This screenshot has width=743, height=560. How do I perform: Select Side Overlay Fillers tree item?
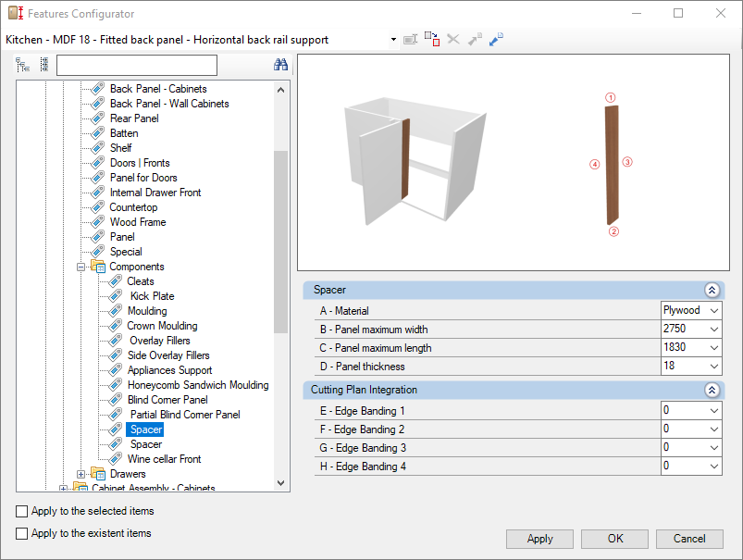point(168,355)
